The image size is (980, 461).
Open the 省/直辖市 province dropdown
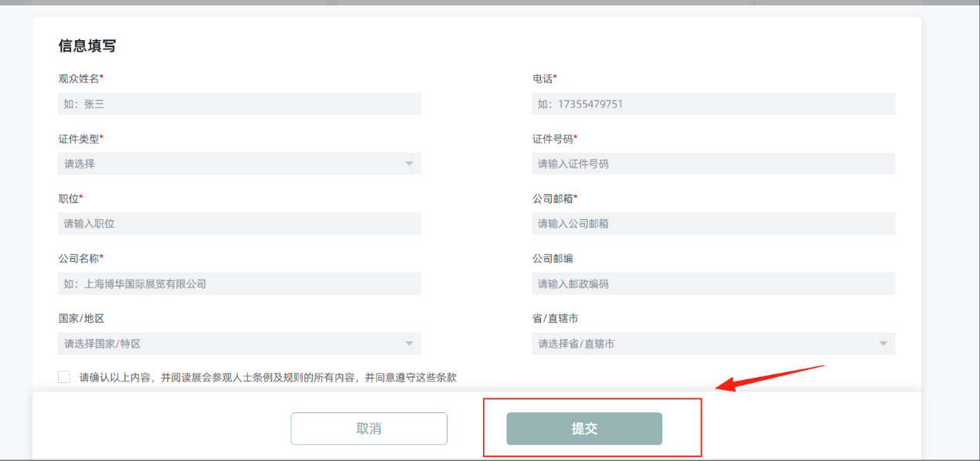(705, 344)
